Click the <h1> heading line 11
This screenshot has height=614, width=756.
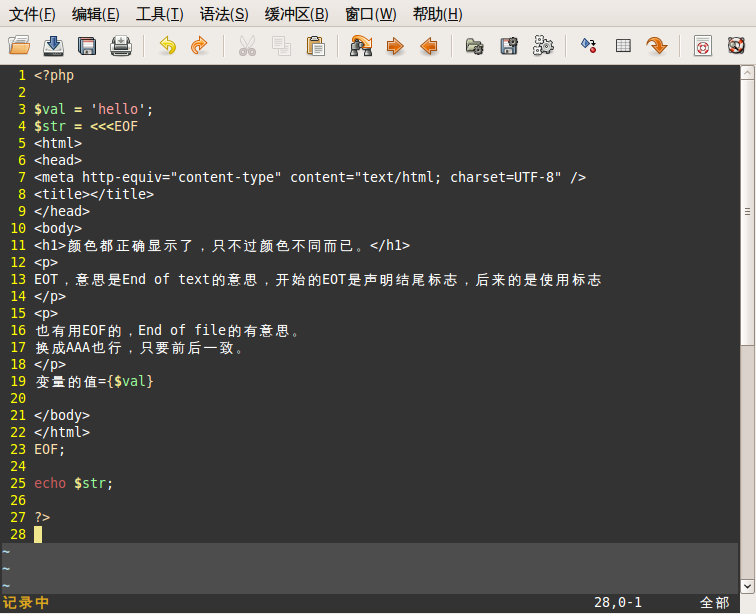pyautogui.click(x=222, y=246)
